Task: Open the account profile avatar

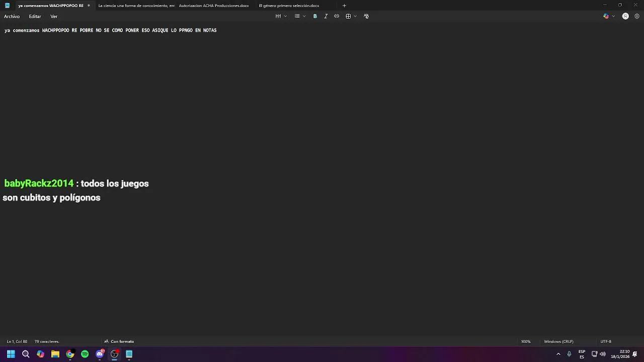Action: 625,16
